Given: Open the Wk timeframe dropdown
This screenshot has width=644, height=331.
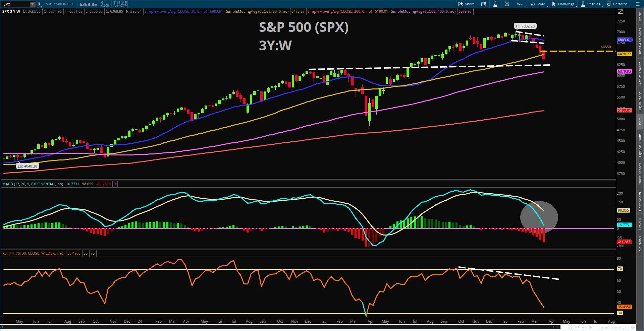Looking at the screenshot, I should 520,4.
